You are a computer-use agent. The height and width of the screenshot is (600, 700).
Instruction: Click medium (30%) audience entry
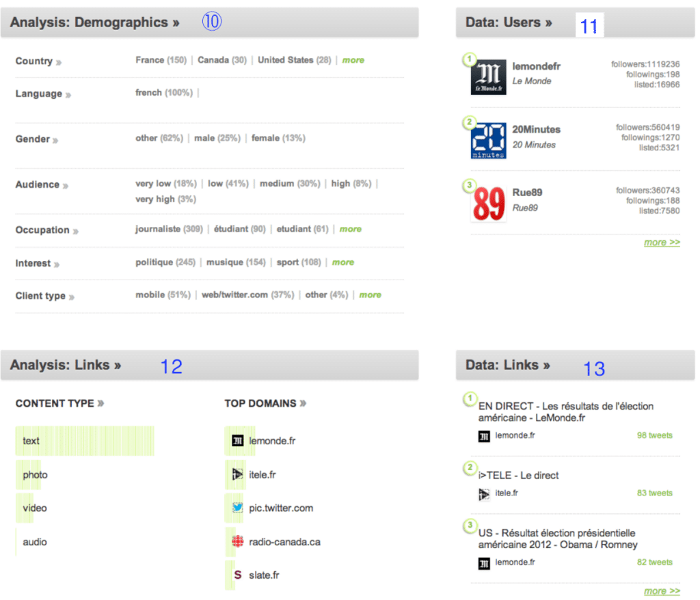click(x=290, y=183)
